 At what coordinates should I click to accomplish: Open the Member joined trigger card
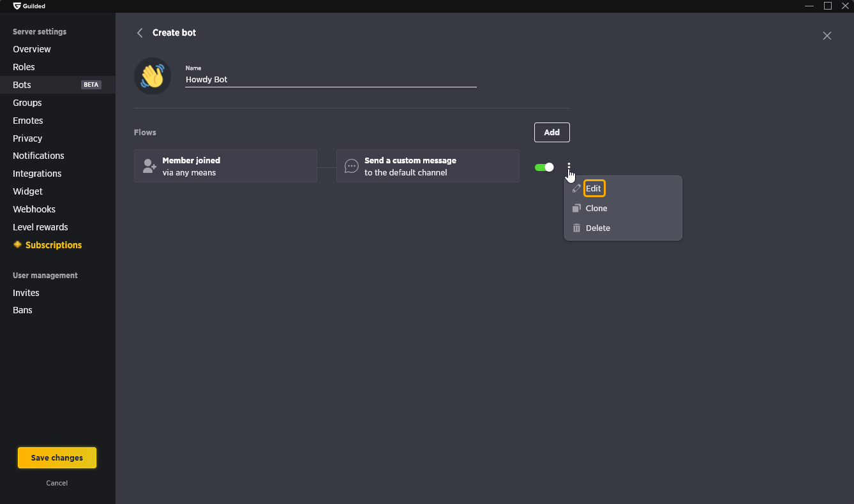pyautogui.click(x=225, y=166)
